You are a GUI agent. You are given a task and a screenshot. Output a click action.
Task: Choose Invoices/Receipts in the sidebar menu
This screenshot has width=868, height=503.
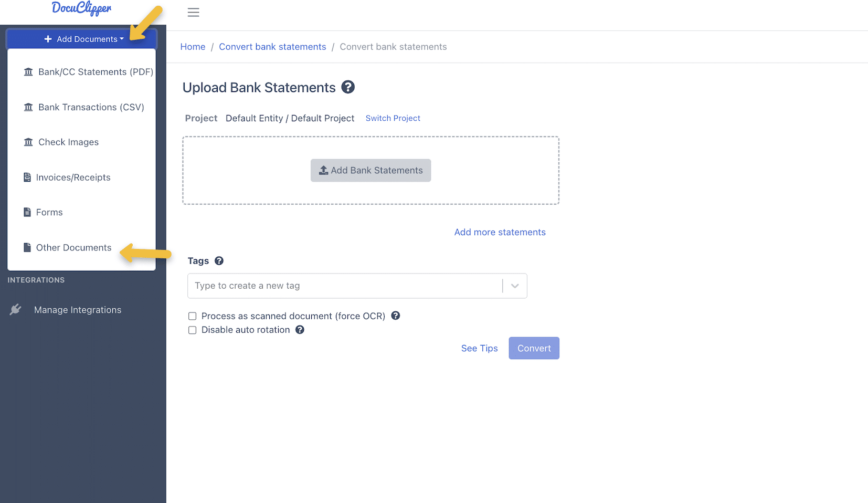pos(73,177)
